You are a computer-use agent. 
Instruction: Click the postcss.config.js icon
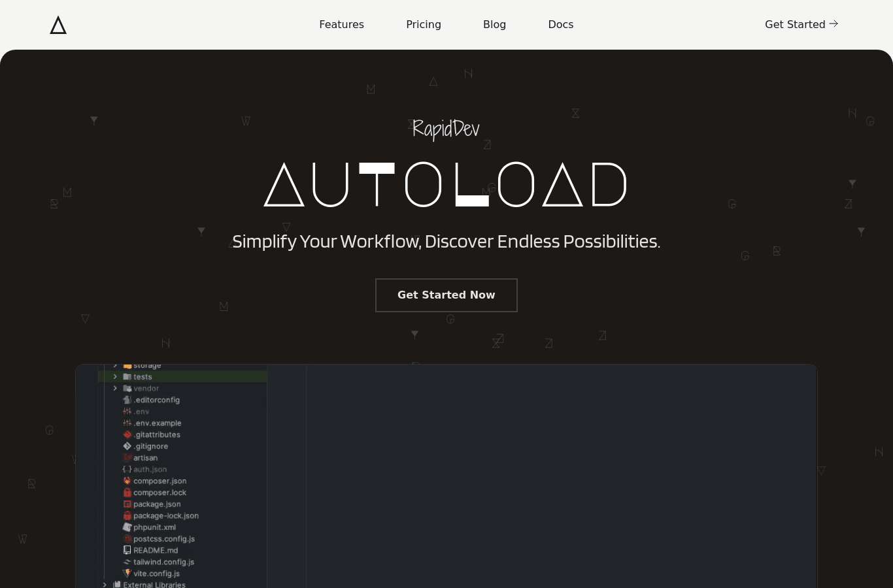point(127,539)
